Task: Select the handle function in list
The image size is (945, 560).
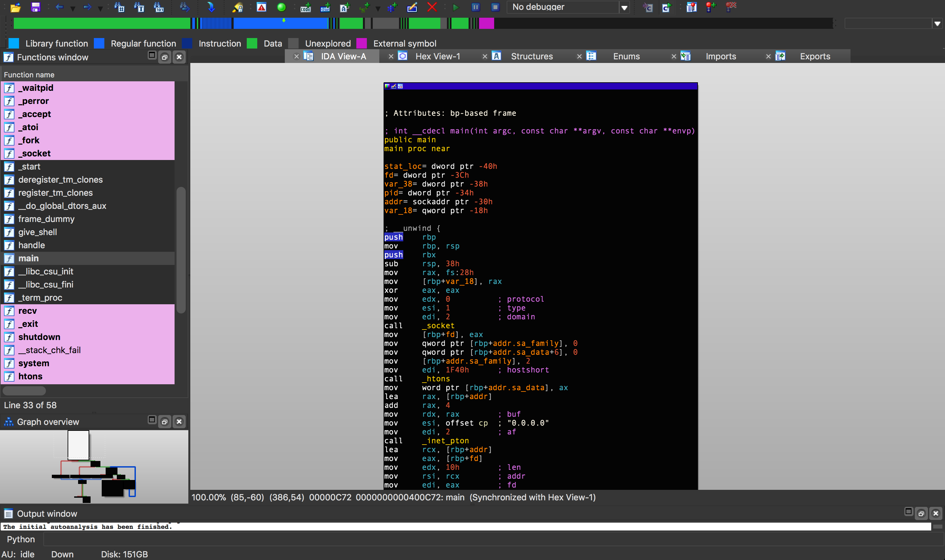Action: coord(32,245)
